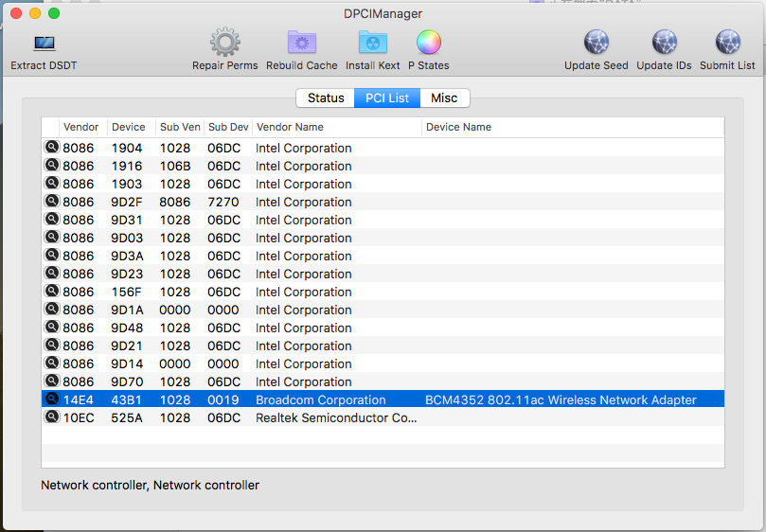The width and height of the screenshot is (766, 532).
Task: Switch to the Status tab
Action: (325, 98)
